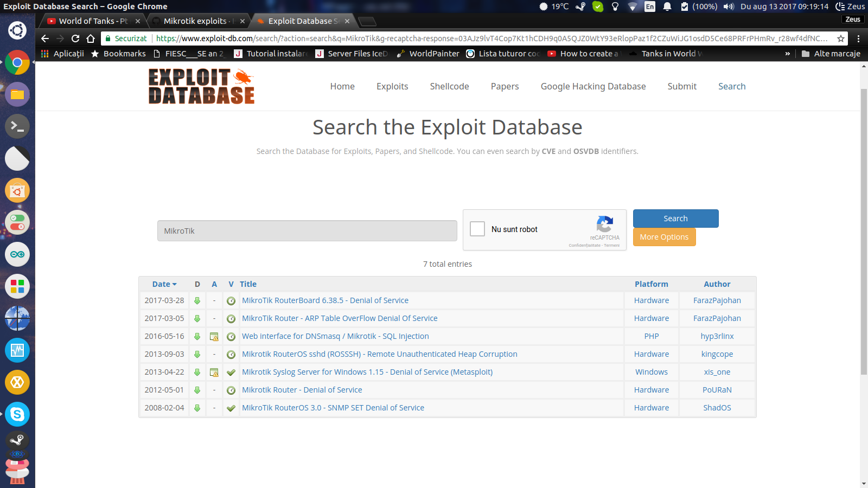Viewport: 868px width, 488px height.
Task: Open Files from the Ubuntu dock
Action: [17, 94]
